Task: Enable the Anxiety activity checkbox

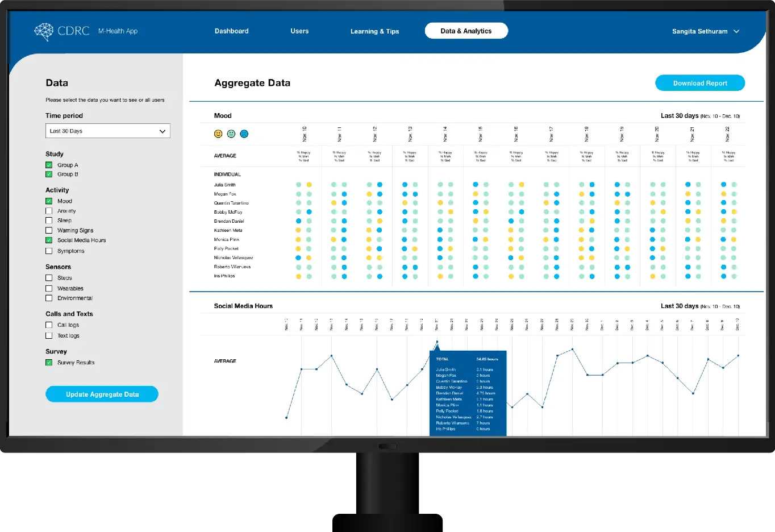Action: 49,210
